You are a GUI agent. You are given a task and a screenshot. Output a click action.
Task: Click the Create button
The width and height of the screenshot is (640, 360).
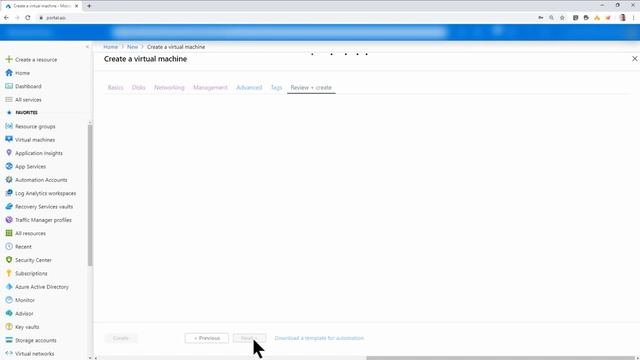click(121, 338)
